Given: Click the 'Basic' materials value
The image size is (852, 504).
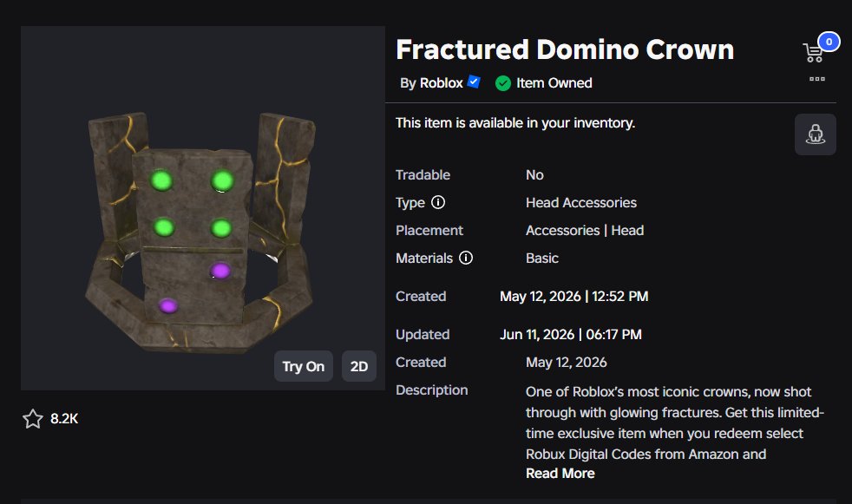Looking at the screenshot, I should click(541, 258).
